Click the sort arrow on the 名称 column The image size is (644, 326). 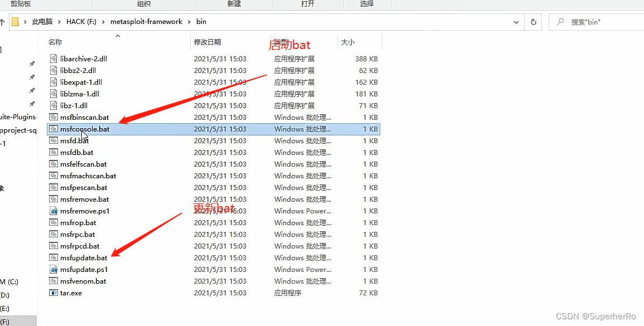pos(117,35)
